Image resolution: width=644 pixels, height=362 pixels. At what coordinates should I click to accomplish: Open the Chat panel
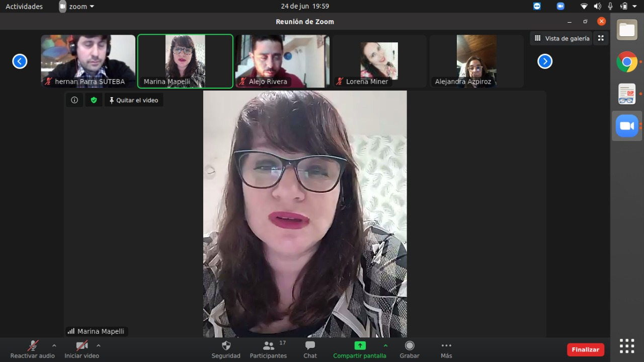click(x=310, y=346)
